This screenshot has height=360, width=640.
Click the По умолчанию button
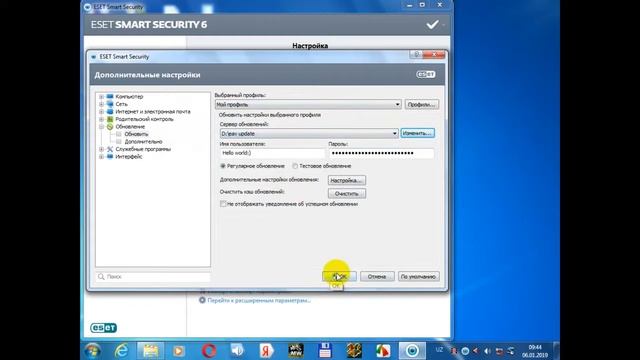coord(418,277)
